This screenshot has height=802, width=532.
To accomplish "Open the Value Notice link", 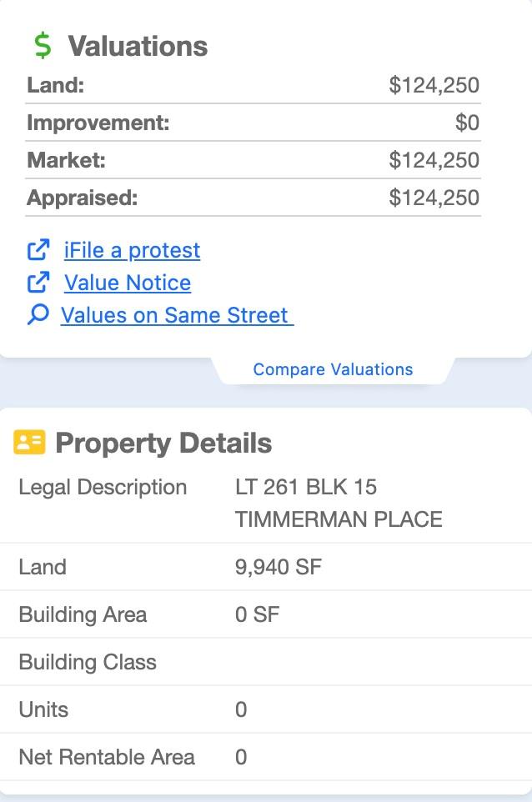I will [x=128, y=283].
